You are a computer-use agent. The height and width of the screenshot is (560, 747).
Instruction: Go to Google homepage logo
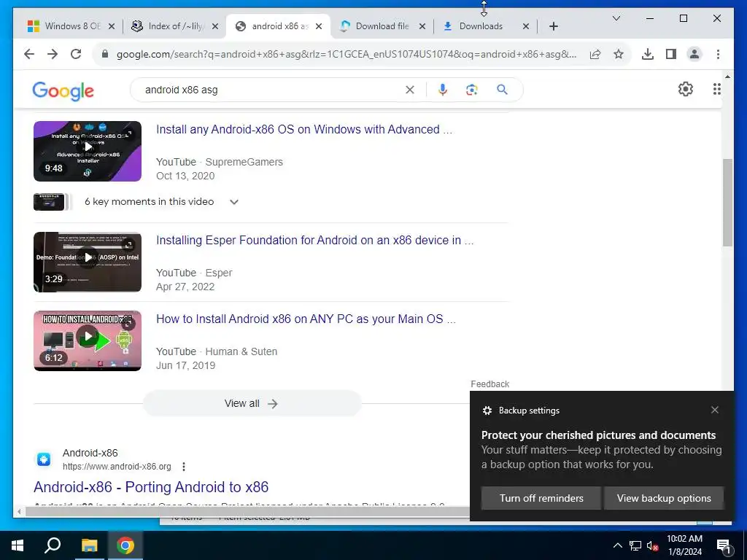[63, 90]
